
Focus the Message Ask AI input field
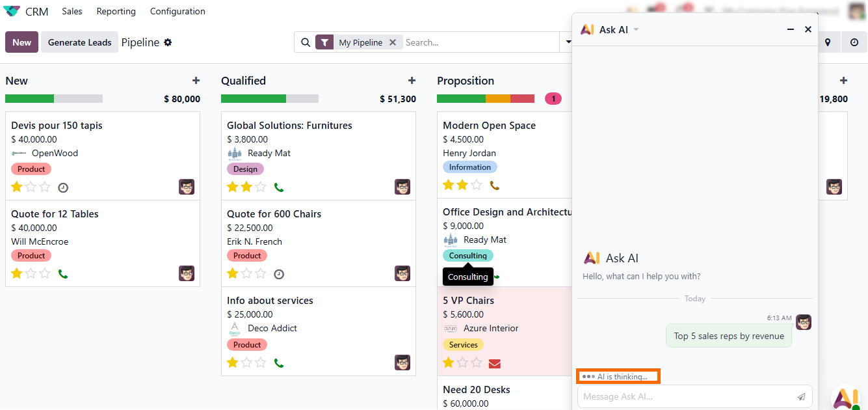click(x=686, y=396)
